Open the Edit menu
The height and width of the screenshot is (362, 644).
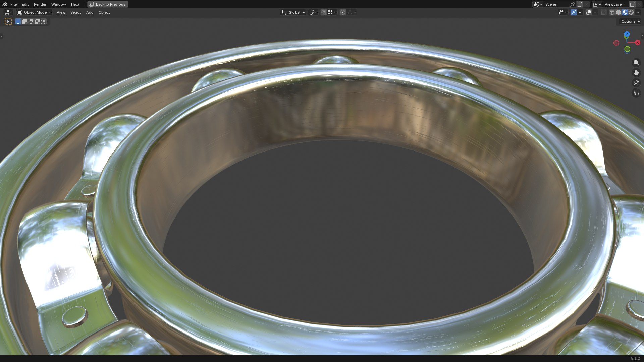pyautogui.click(x=25, y=4)
